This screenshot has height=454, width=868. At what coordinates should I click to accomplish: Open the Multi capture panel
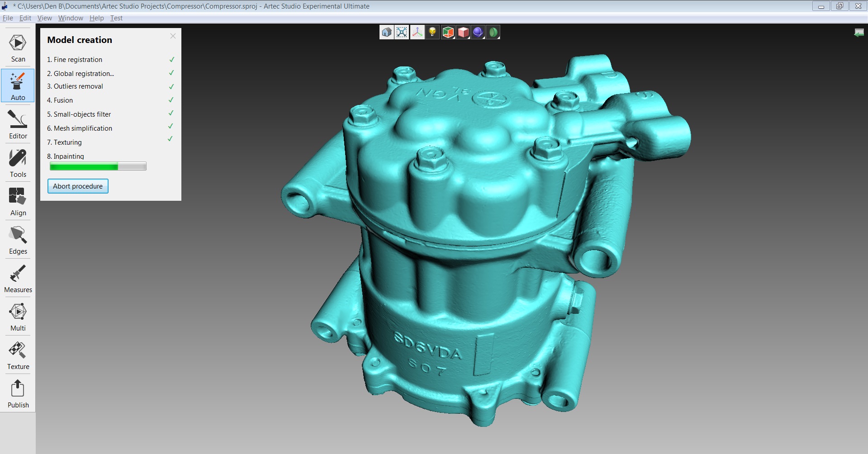coord(18,317)
